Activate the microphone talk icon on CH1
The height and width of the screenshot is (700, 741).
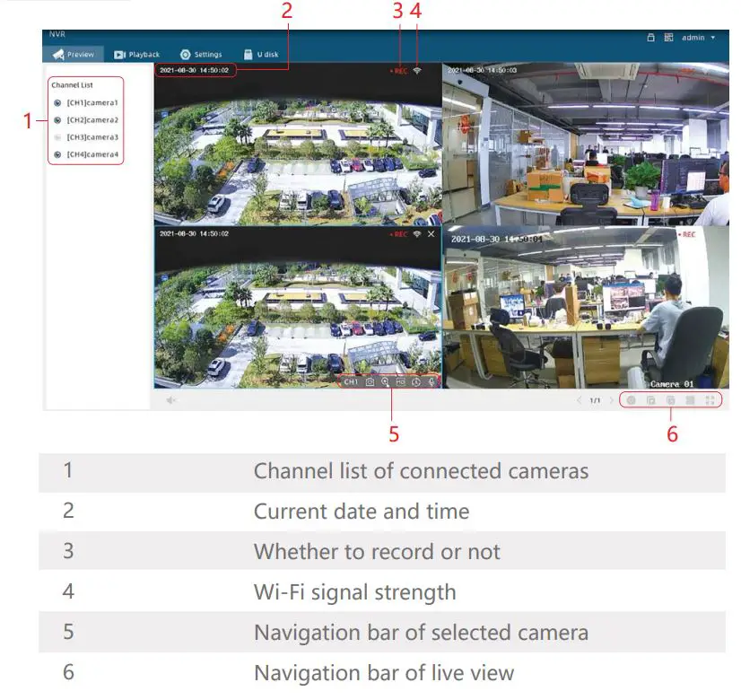(432, 381)
